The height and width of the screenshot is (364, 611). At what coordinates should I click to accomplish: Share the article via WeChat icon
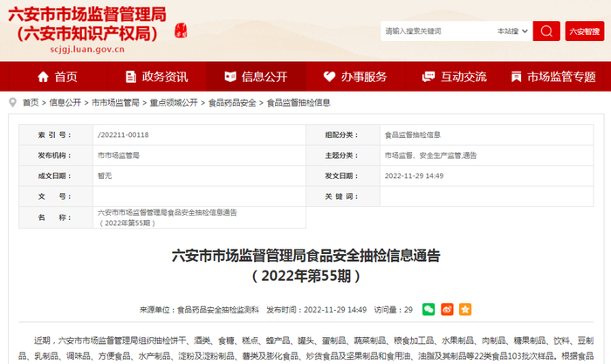pos(429,309)
